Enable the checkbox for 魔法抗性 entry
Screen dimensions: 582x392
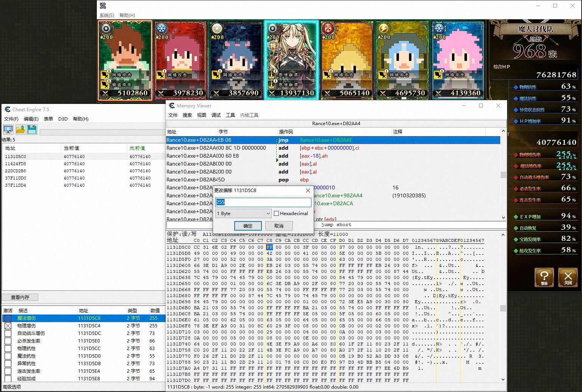click(8, 356)
